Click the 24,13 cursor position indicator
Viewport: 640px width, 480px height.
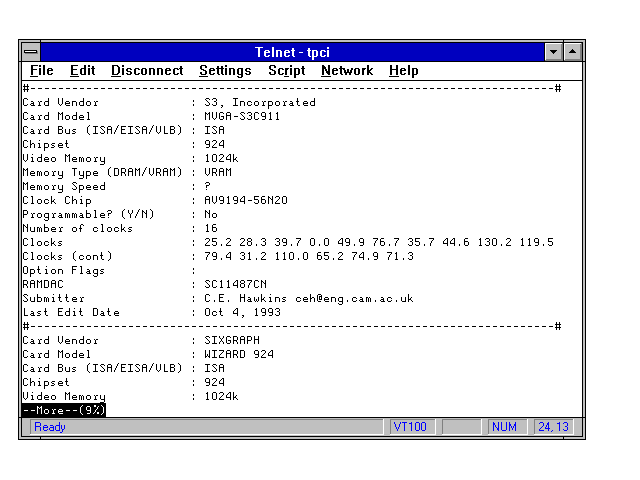pos(552,427)
